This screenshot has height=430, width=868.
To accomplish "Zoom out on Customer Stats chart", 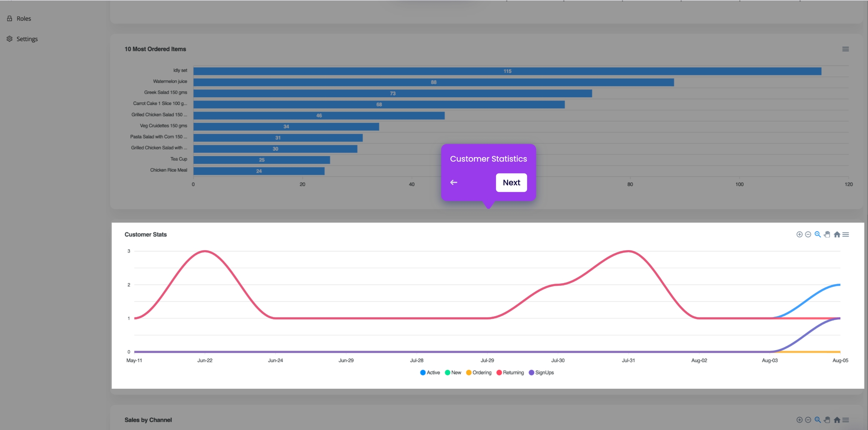I will pos(808,235).
